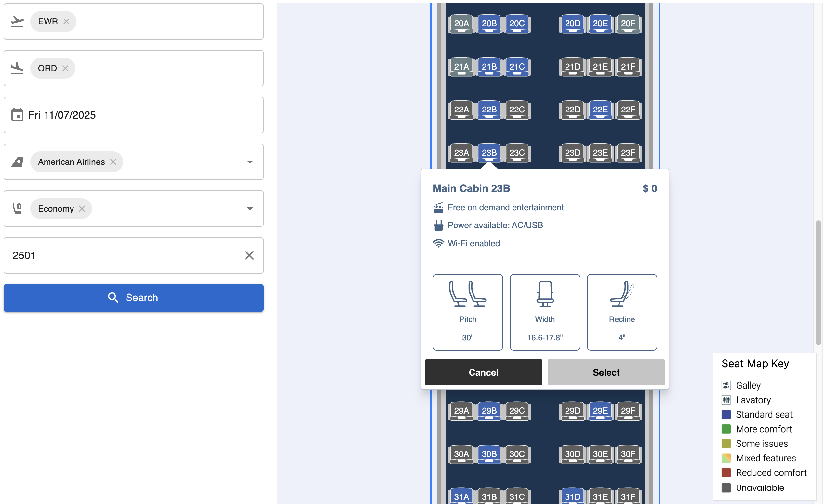Remove the EWR departure airport chip

(66, 21)
